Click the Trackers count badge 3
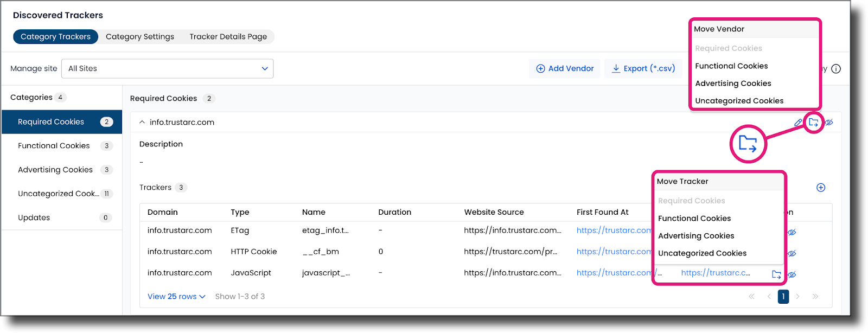This screenshot has height=333, width=868. [181, 187]
